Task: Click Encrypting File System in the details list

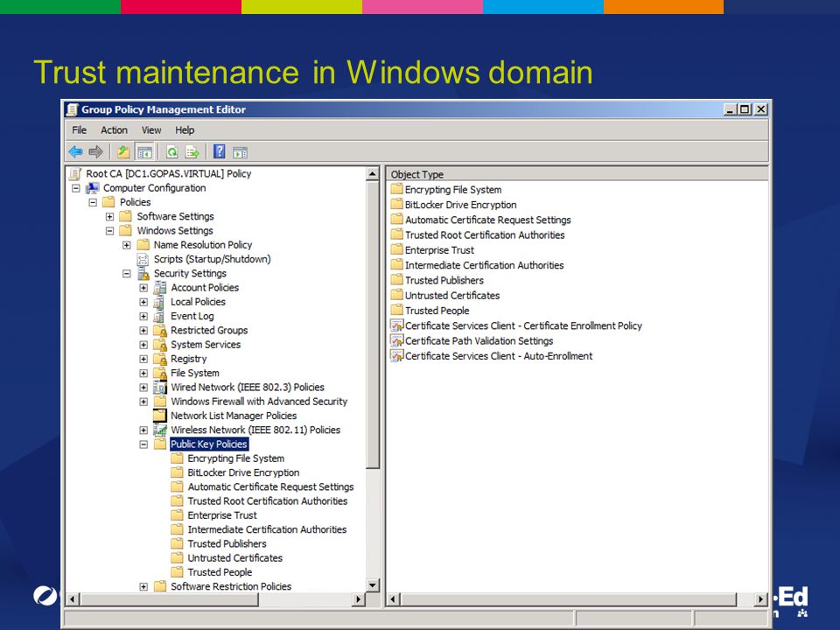Action: (453, 190)
